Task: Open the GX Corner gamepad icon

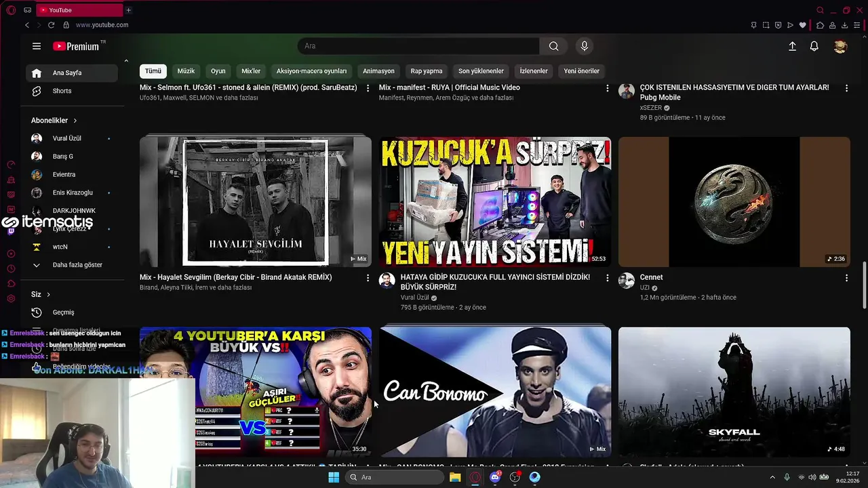Action: coord(27,10)
